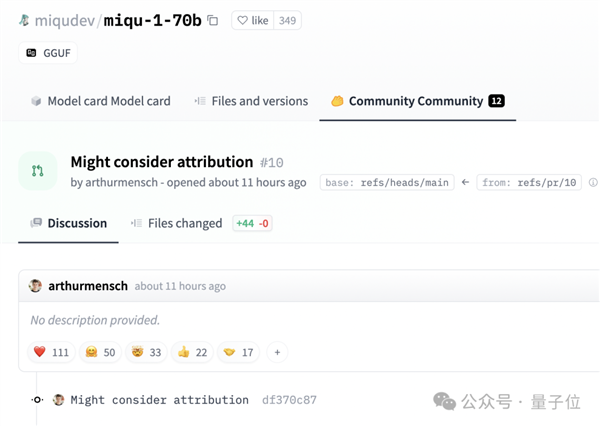Open the like count of 349
The width and height of the screenshot is (600, 426).
tap(288, 20)
